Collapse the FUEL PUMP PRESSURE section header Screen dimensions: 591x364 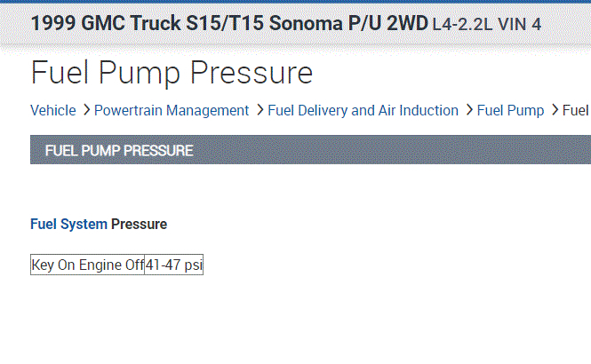[119, 151]
